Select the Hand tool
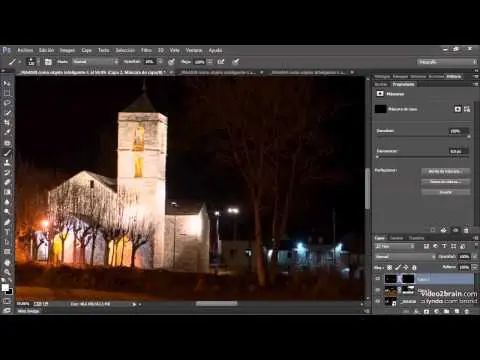Screen dimensions: 480x360 pyautogui.click(x=7, y=263)
